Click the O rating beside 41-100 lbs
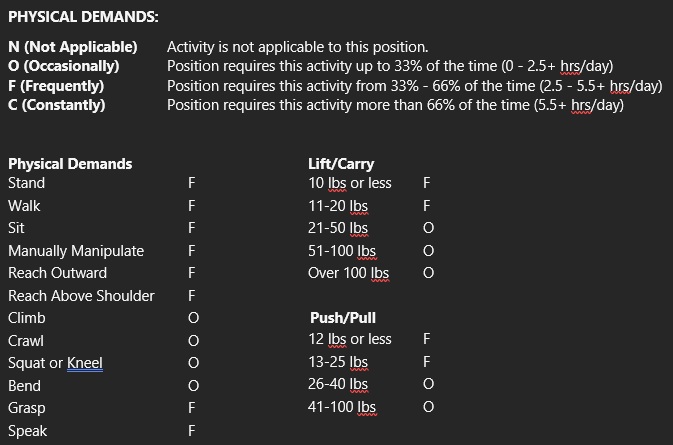 [428, 407]
